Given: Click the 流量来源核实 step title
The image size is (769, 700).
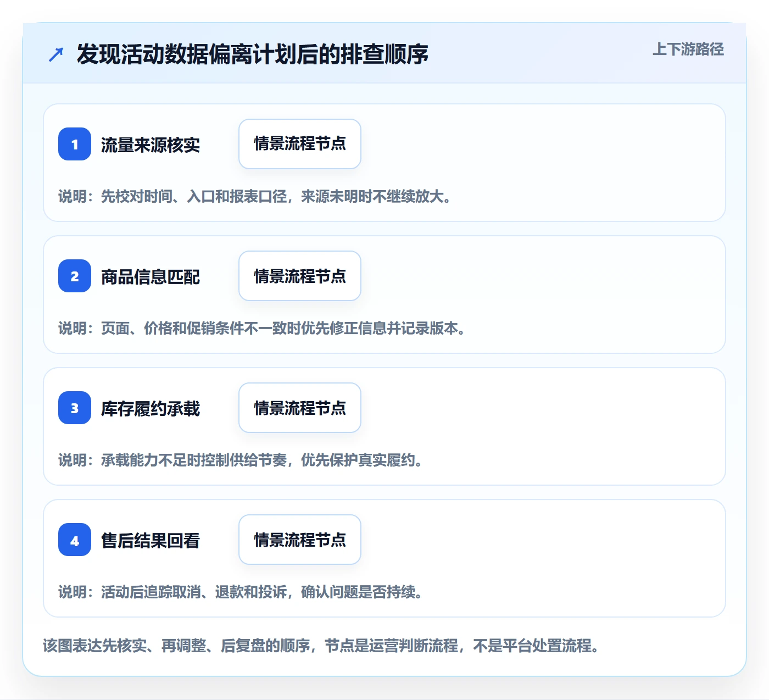Looking at the screenshot, I should [151, 145].
